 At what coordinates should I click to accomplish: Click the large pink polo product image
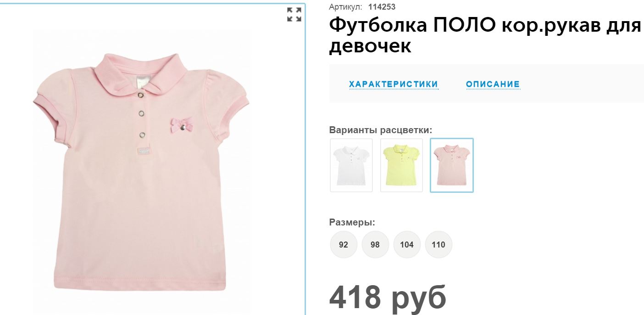pyautogui.click(x=141, y=172)
